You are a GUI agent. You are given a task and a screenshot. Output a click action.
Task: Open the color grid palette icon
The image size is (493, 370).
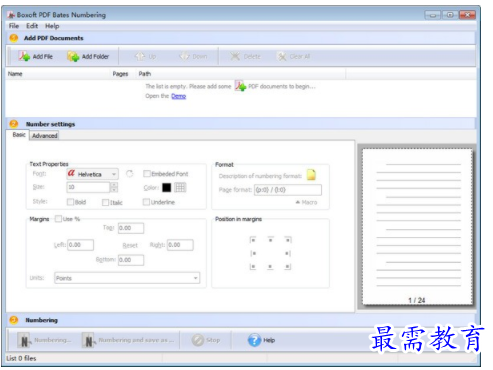point(180,188)
